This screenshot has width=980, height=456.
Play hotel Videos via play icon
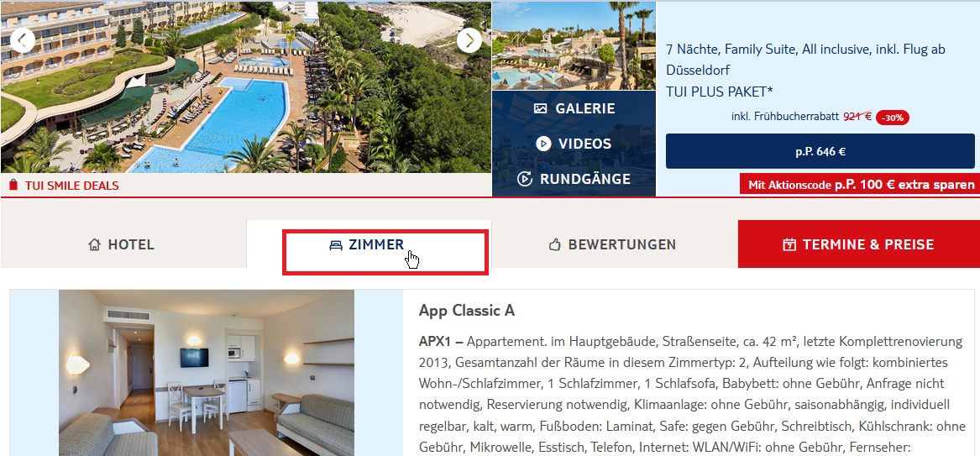(x=543, y=144)
